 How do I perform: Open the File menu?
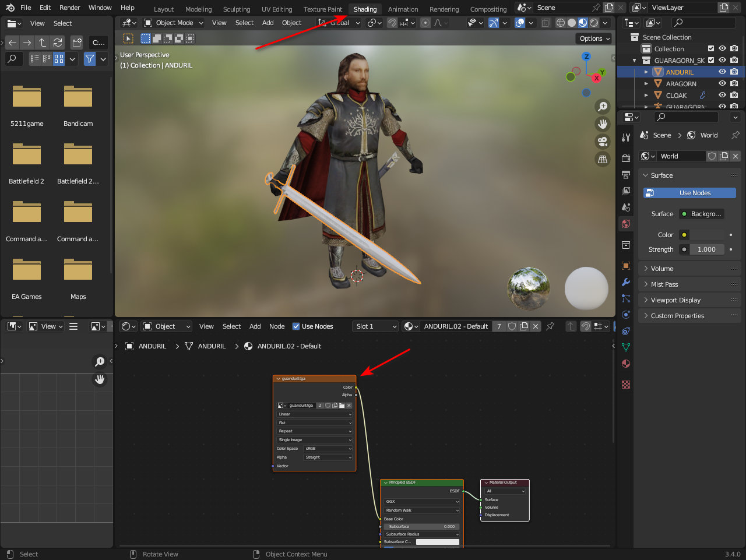click(x=26, y=8)
